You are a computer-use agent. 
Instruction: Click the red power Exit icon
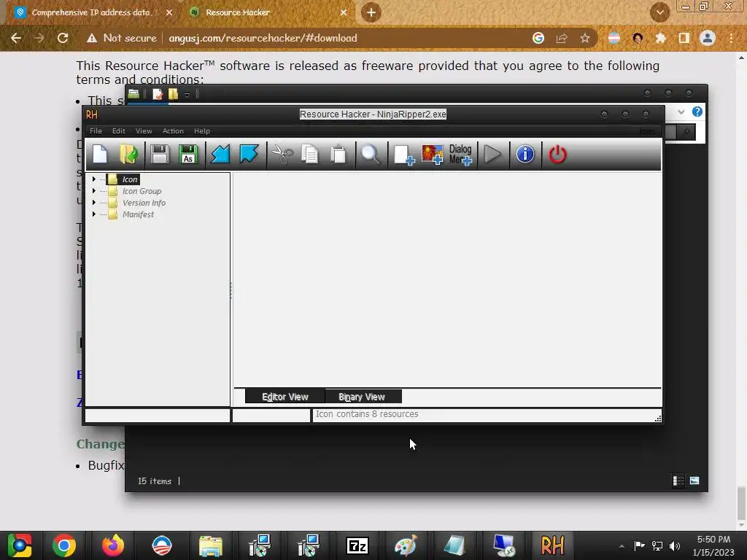pyautogui.click(x=557, y=155)
